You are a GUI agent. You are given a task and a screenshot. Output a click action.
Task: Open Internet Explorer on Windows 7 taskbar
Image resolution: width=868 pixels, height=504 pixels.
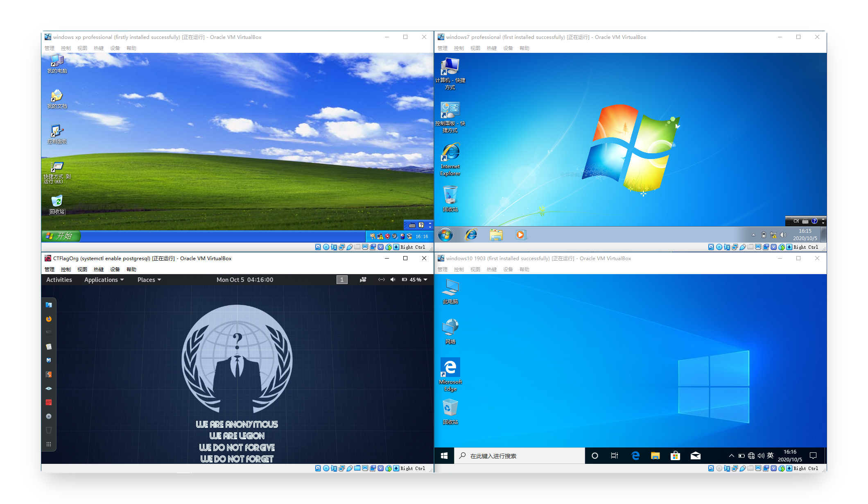[471, 235]
